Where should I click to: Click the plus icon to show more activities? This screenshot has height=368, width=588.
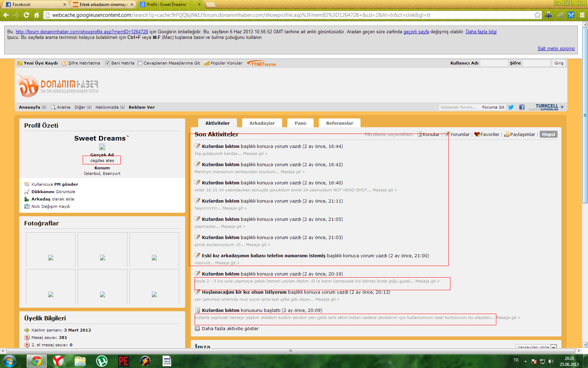[197, 329]
